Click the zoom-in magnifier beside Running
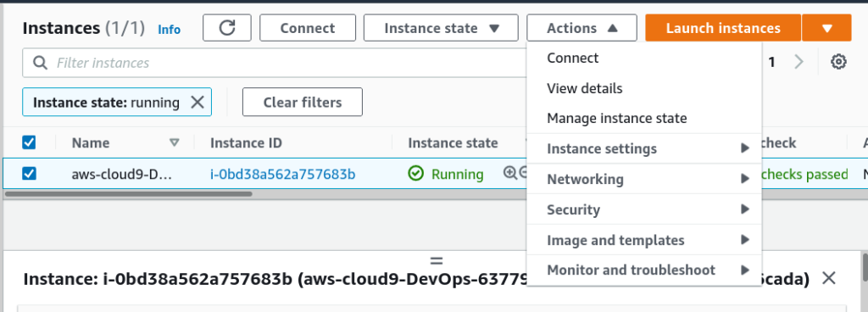868x312 pixels. tap(509, 173)
